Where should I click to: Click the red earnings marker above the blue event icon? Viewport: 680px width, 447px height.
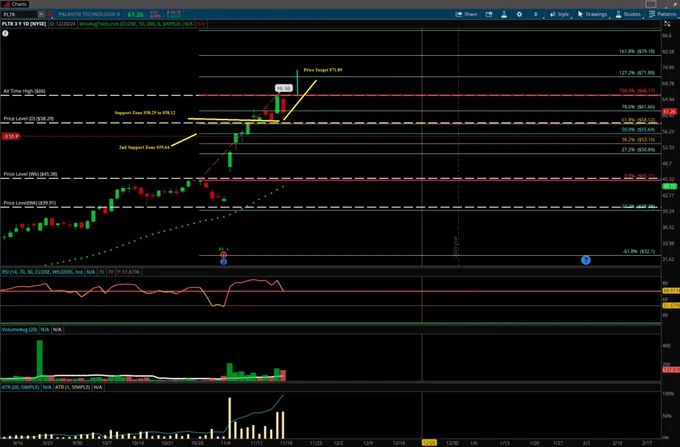tap(223, 254)
